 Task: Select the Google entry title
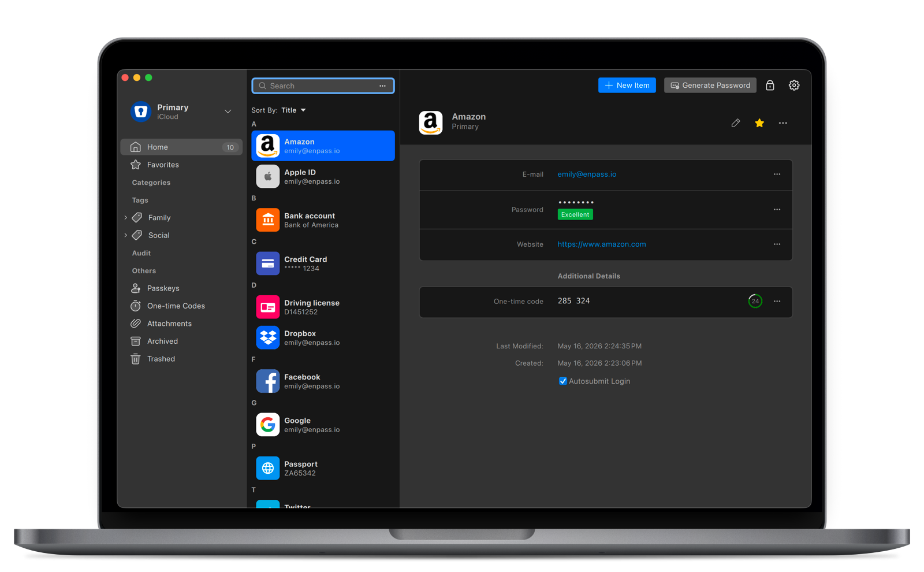tap(297, 421)
